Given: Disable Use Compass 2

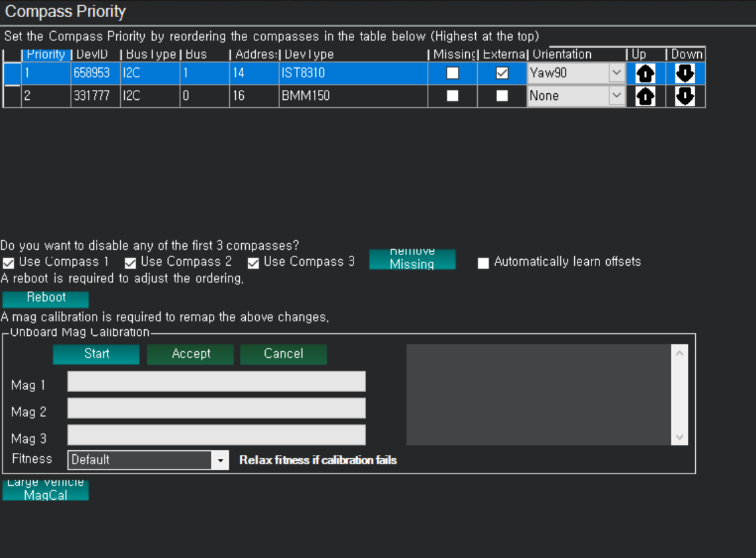Looking at the screenshot, I should (x=130, y=263).
